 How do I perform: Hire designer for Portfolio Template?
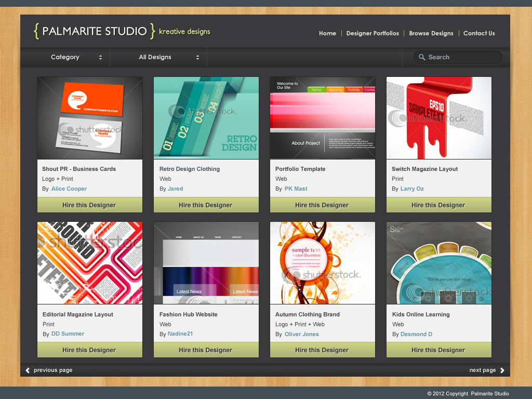coord(322,205)
